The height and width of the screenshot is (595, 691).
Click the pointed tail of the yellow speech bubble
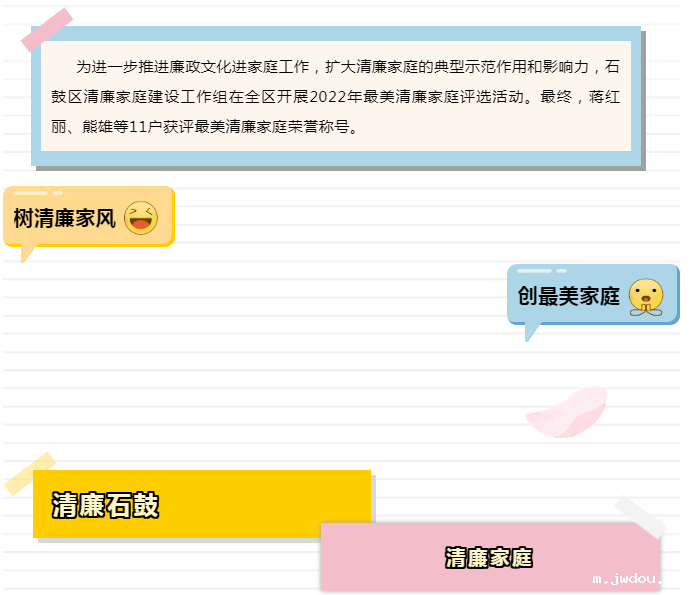pos(27,252)
